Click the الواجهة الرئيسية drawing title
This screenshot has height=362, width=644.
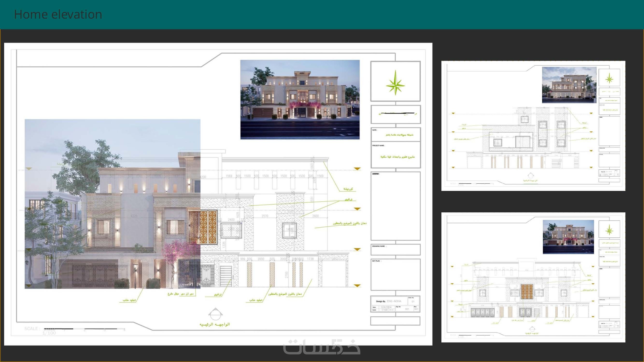click(x=214, y=324)
